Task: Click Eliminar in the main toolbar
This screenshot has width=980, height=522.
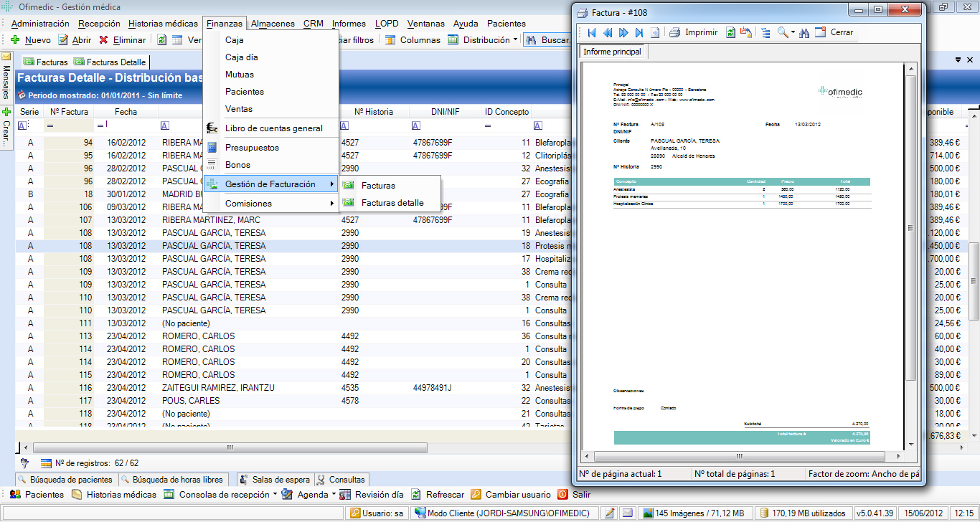Action: click(x=122, y=40)
